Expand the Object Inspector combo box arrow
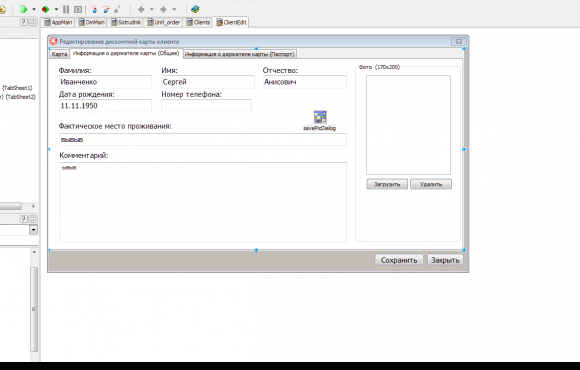This screenshot has width=580, height=370. click(33, 230)
